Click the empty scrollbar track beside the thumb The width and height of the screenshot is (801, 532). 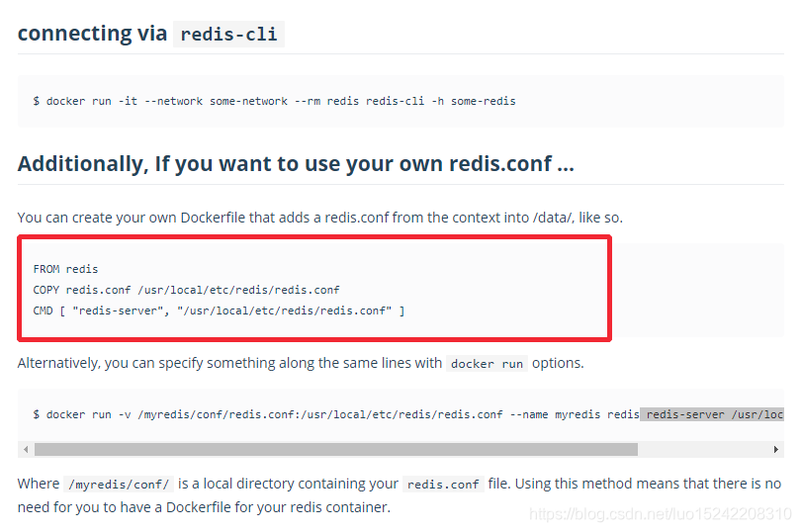point(703,450)
